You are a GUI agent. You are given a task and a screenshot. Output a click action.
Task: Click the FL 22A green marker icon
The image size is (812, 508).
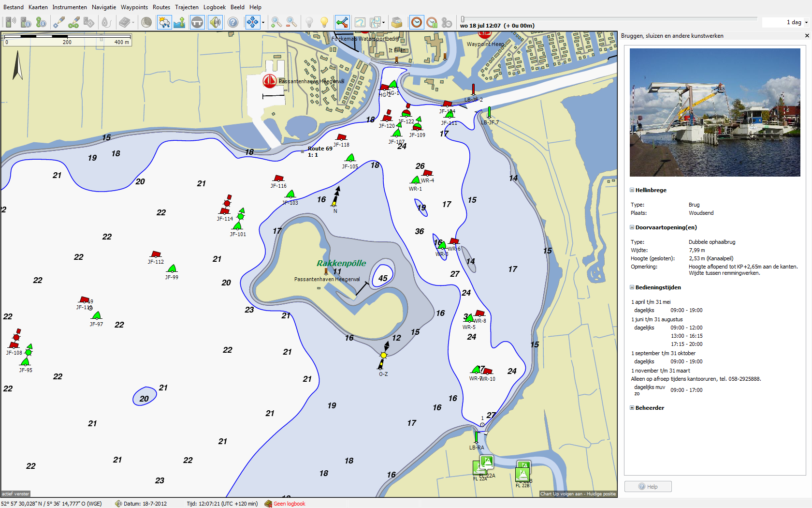[x=487, y=462]
